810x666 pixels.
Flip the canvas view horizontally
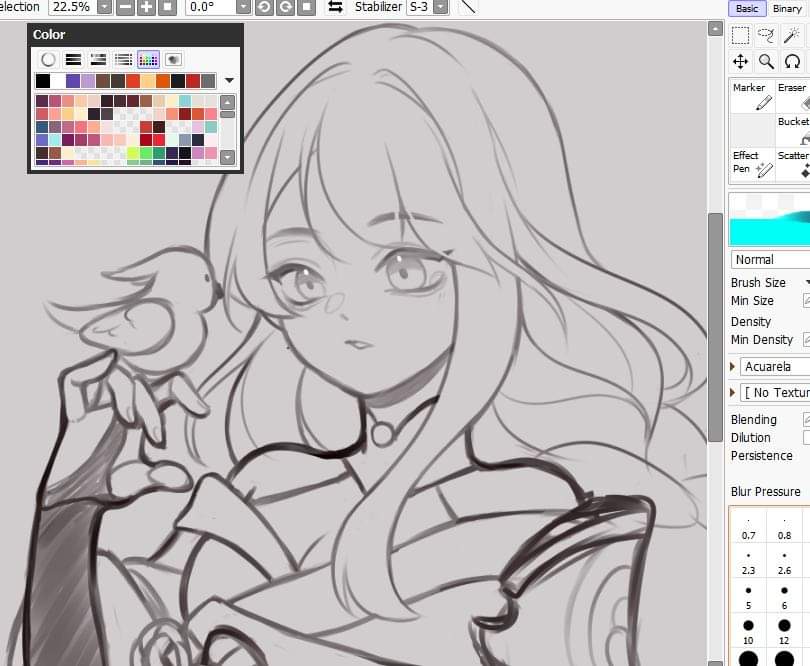tap(336, 7)
